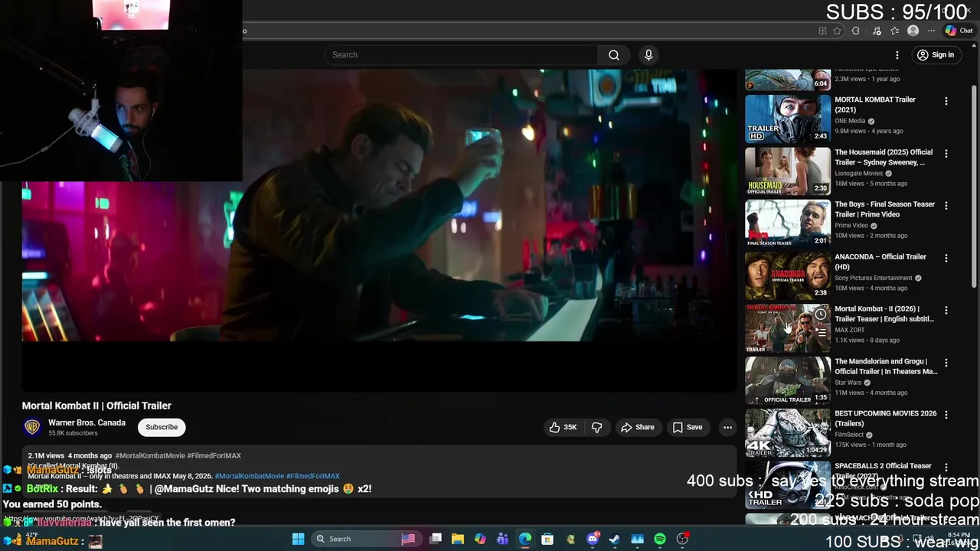Click the Sony Pictures Entertainment channel name
The height and width of the screenshot is (551, 980).
click(x=874, y=278)
